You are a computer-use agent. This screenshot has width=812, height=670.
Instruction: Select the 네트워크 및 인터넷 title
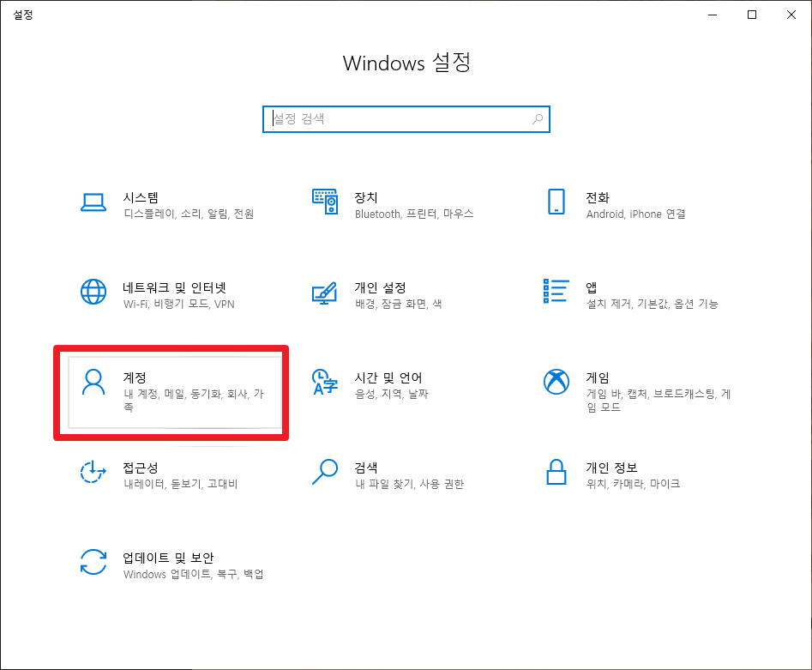[x=175, y=287]
